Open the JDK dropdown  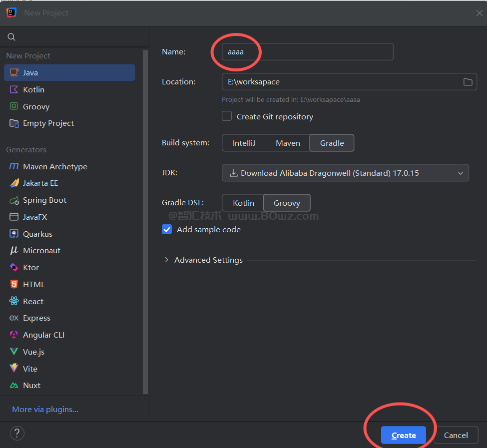click(345, 173)
